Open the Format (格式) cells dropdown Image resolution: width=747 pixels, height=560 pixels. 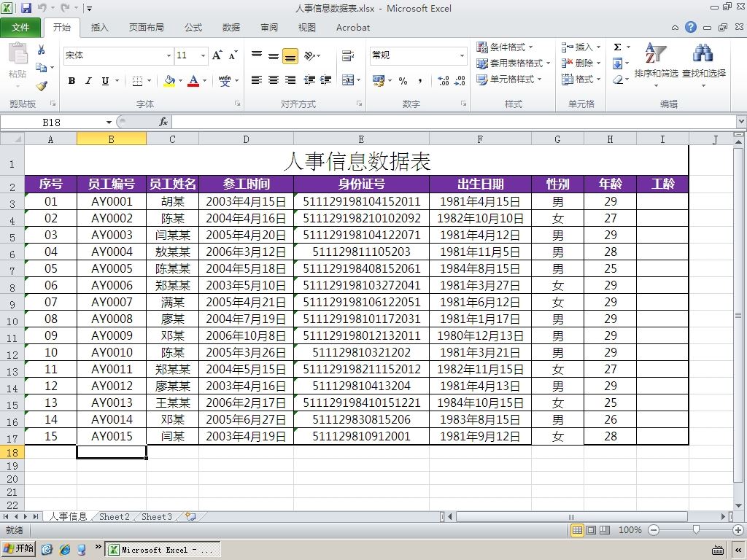pos(581,79)
